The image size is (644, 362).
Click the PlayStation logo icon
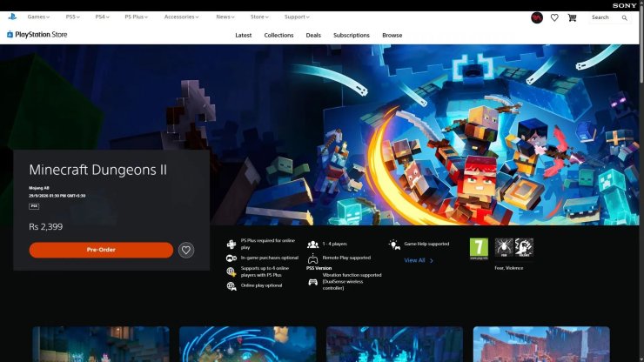[12, 17]
